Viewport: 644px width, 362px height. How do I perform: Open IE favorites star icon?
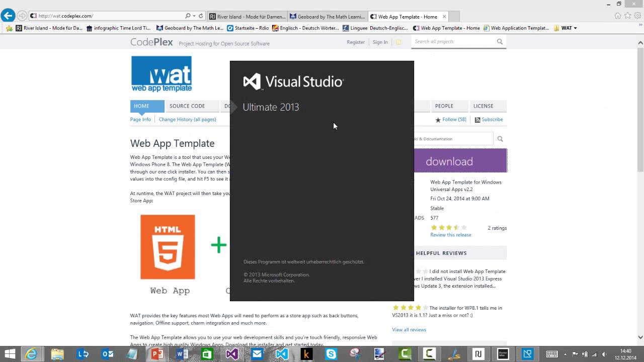pos(627,16)
